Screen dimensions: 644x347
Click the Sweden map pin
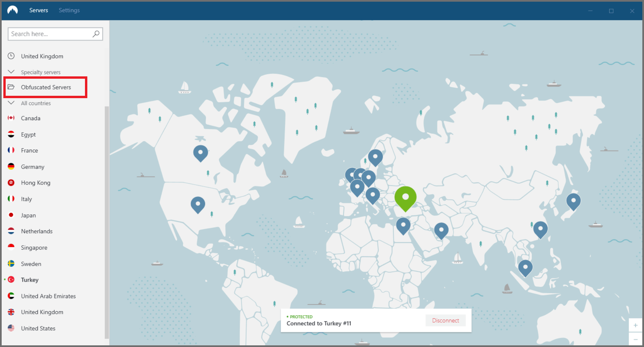[375, 157]
